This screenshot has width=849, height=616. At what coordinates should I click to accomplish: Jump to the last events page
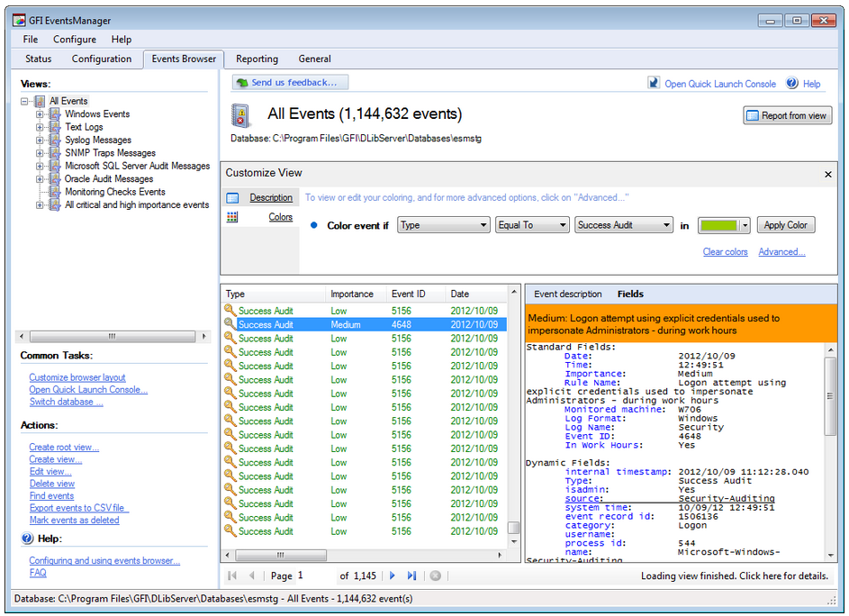(x=412, y=575)
